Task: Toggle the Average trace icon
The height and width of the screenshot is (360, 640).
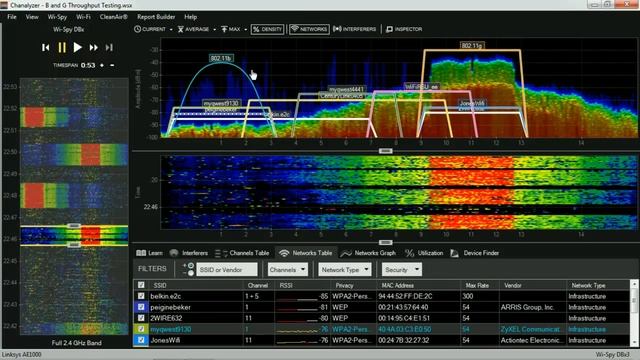Action: (x=180, y=29)
